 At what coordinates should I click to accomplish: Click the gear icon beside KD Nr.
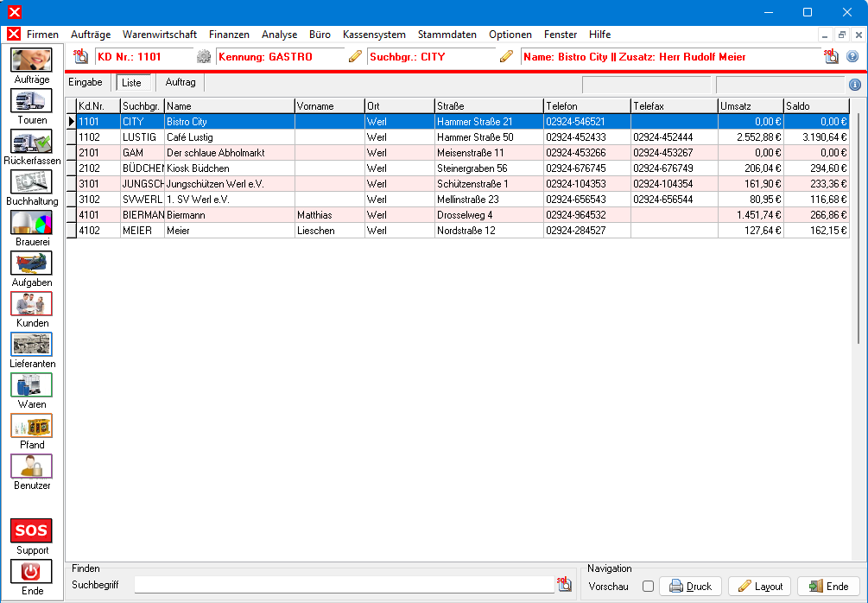pos(204,57)
